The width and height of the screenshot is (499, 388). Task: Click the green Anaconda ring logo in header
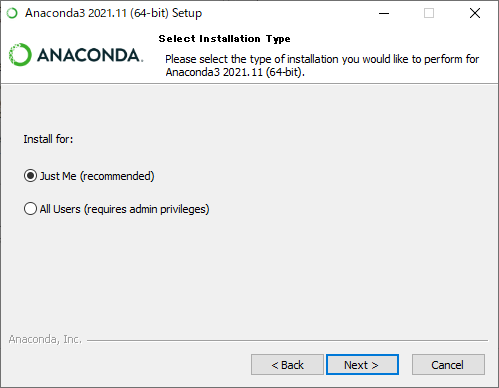pyautogui.click(x=20, y=55)
